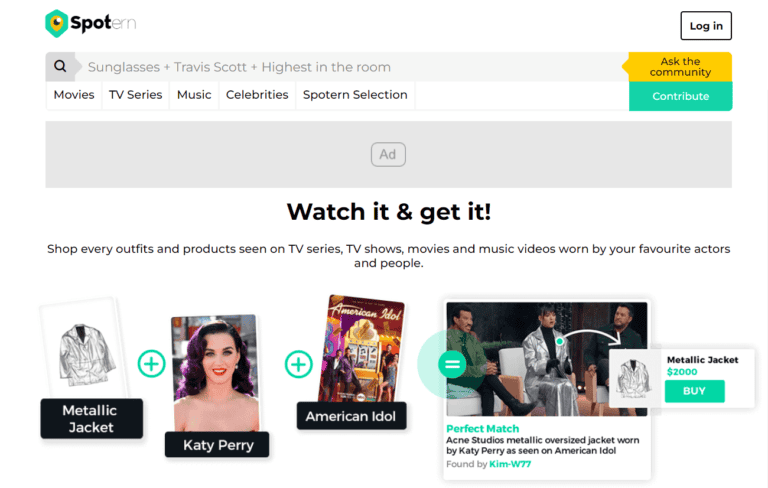Click the American Idol poster image
Viewport: 768px width, 488px height.
pos(361,349)
